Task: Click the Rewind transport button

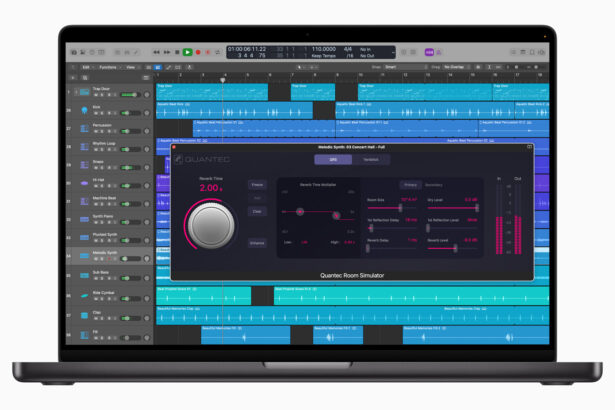Action: pos(156,52)
